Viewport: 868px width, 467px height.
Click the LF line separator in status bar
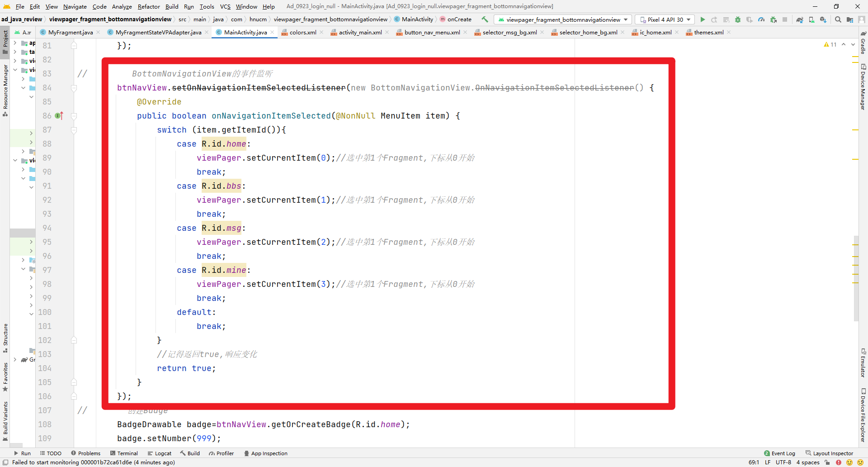coord(768,462)
